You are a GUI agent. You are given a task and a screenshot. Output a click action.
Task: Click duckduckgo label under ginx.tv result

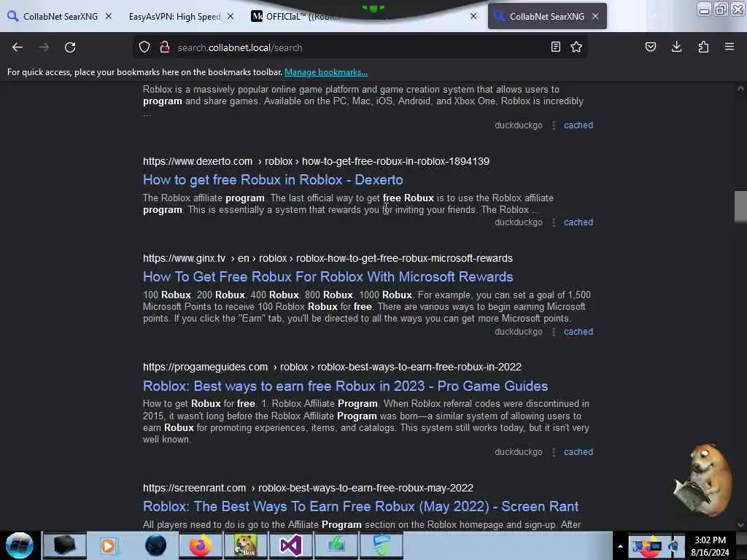(519, 332)
